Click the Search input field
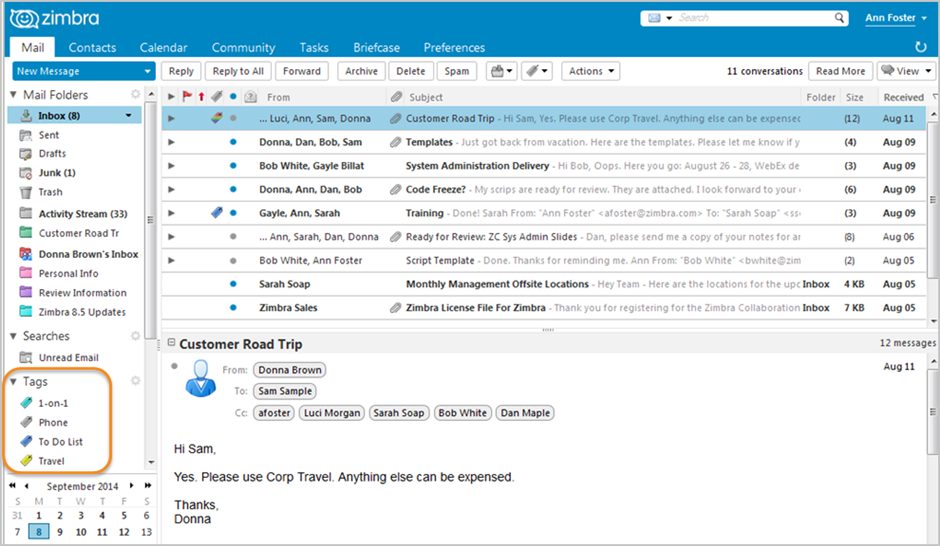Viewport: 940px width, 546px height. click(754, 18)
